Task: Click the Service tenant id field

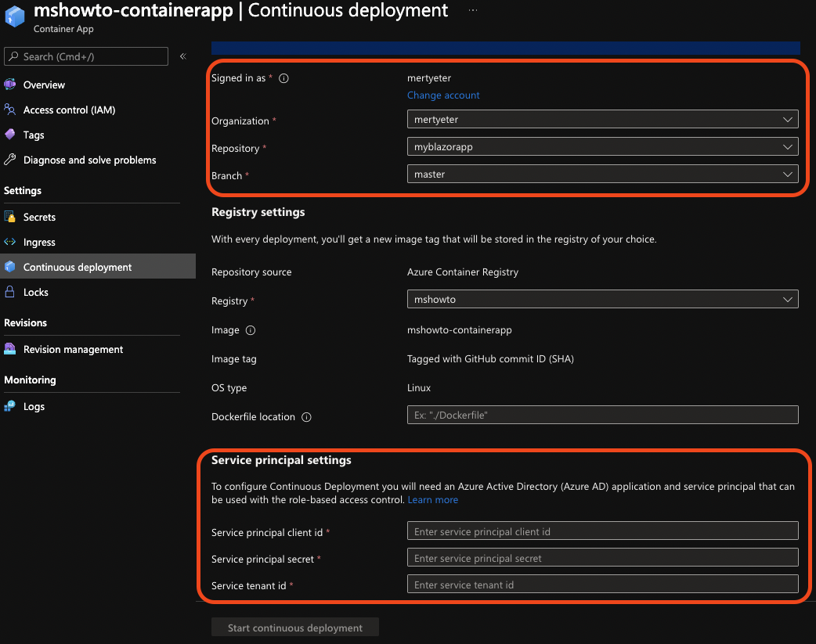Action: point(603,585)
